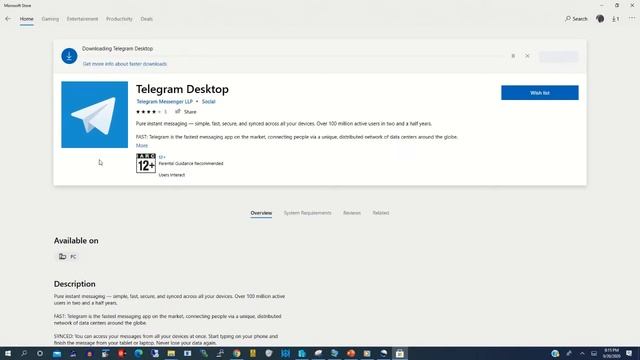The image size is (640, 360).
Task: Open the notification center icon
Action: 629,353
